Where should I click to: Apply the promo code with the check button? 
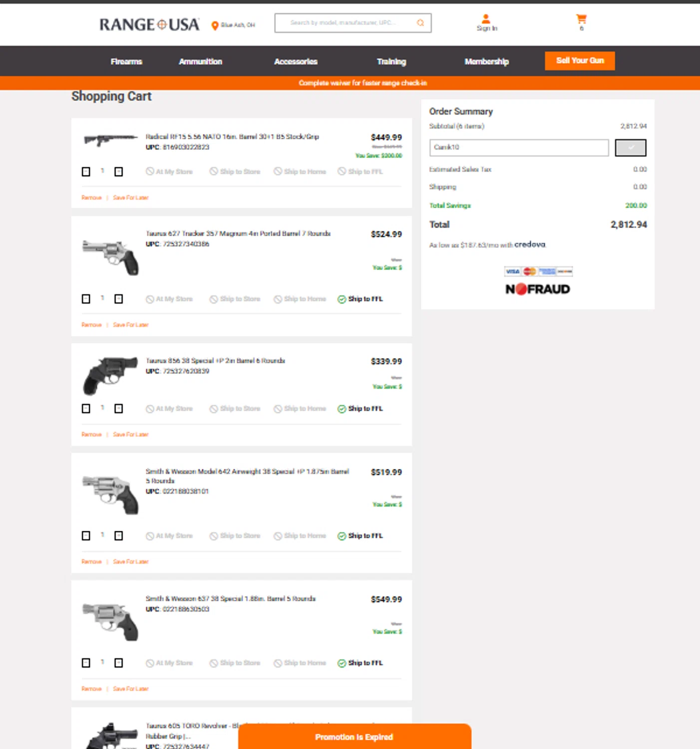[631, 147]
